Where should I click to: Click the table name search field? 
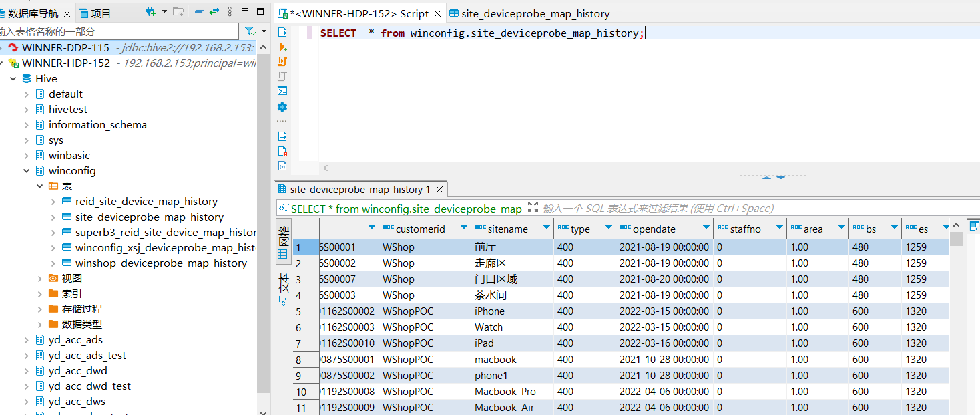click(x=119, y=31)
